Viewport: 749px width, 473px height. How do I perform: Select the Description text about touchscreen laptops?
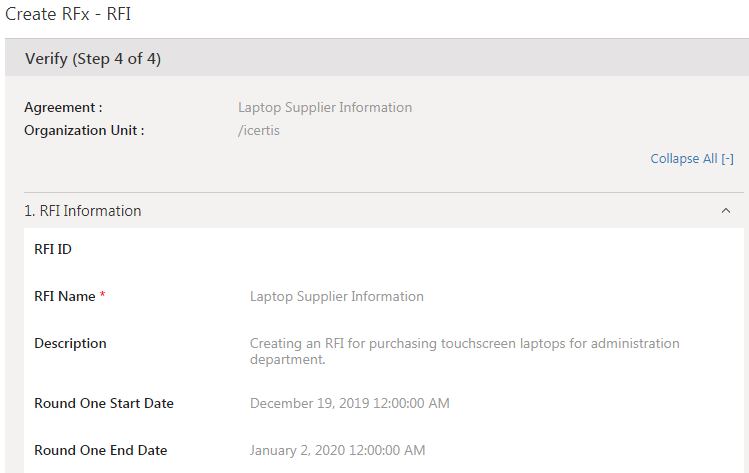tap(464, 351)
